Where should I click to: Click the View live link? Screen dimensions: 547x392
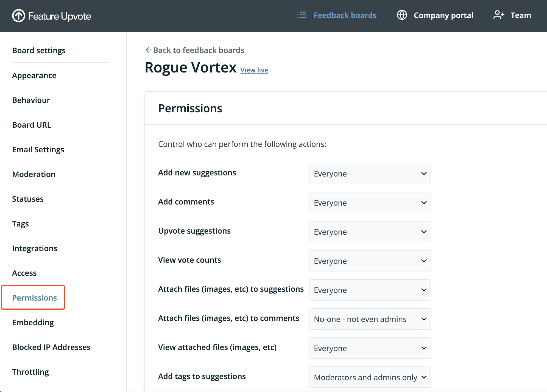pos(254,70)
